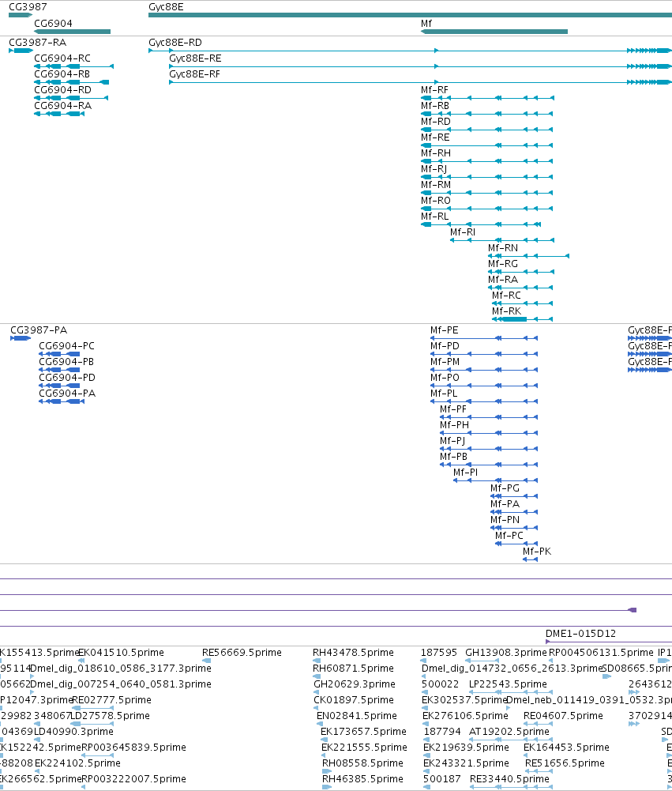Open the Mf-PL protein feature
This screenshot has width=672, height=791.
point(484,401)
